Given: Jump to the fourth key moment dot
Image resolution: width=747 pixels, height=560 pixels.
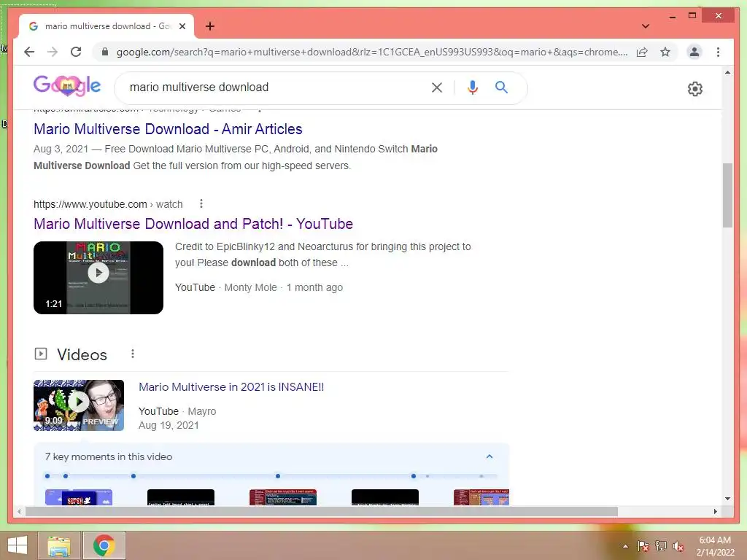Looking at the screenshot, I should click(278, 476).
